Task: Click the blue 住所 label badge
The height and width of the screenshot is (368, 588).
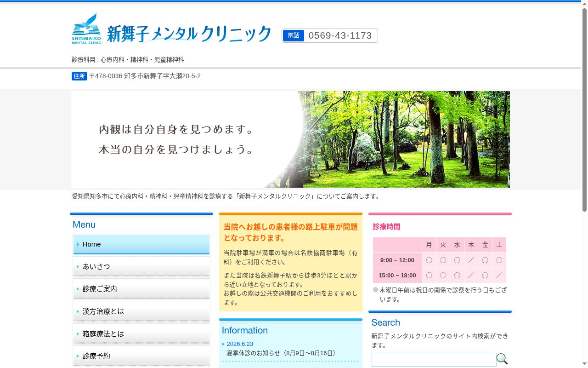Action: [x=79, y=76]
